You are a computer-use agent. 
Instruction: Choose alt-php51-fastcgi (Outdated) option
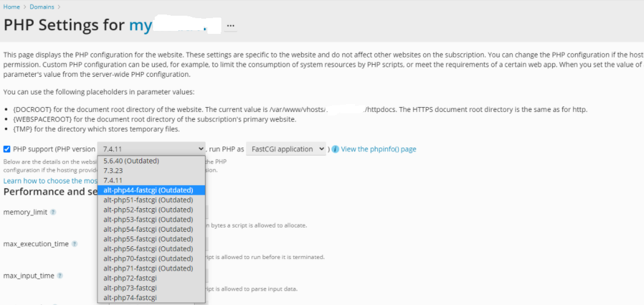click(x=151, y=200)
